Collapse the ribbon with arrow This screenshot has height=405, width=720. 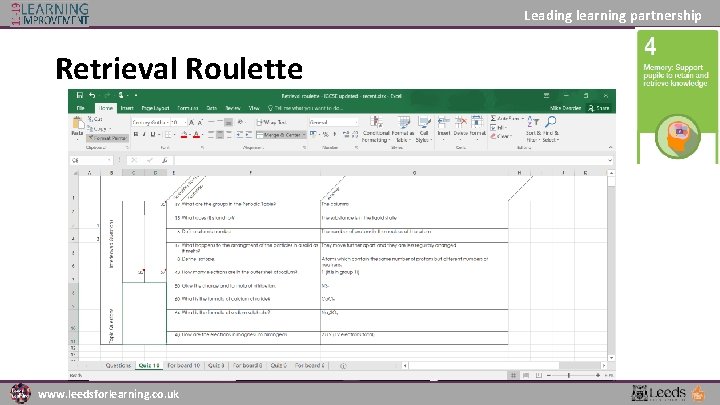click(610, 147)
